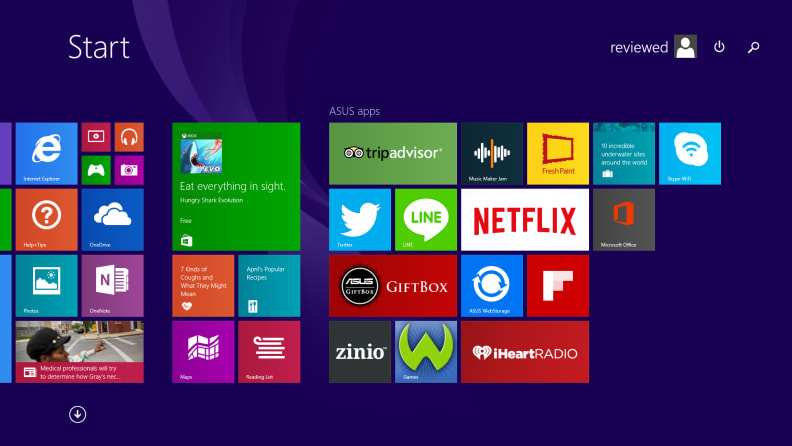Image resolution: width=792 pixels, height=446 pixels.
Task: Launch the Photos tile
Action: [x=46, y=286]
